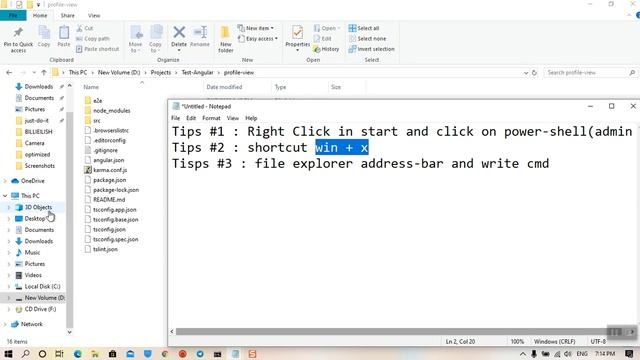The width and height of the screenshot is (640, 360).
Task: Switch to Explorer Share tab
Action: click(x=67, y=16)
